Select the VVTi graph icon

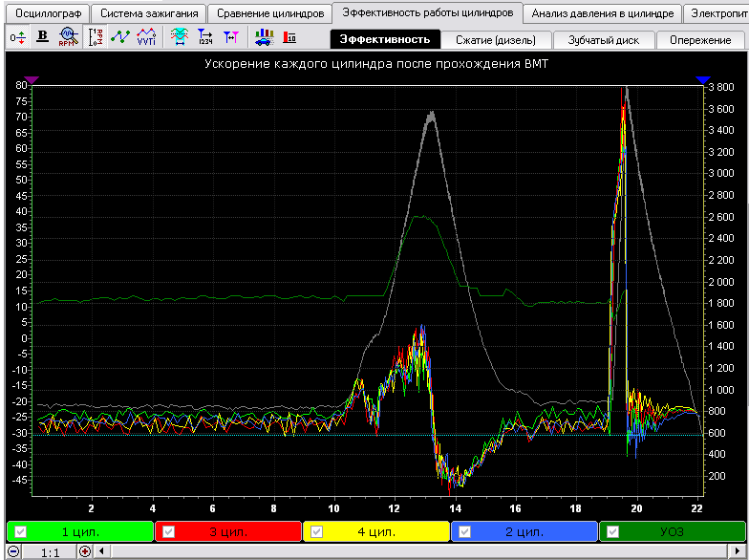click(146, 36)
